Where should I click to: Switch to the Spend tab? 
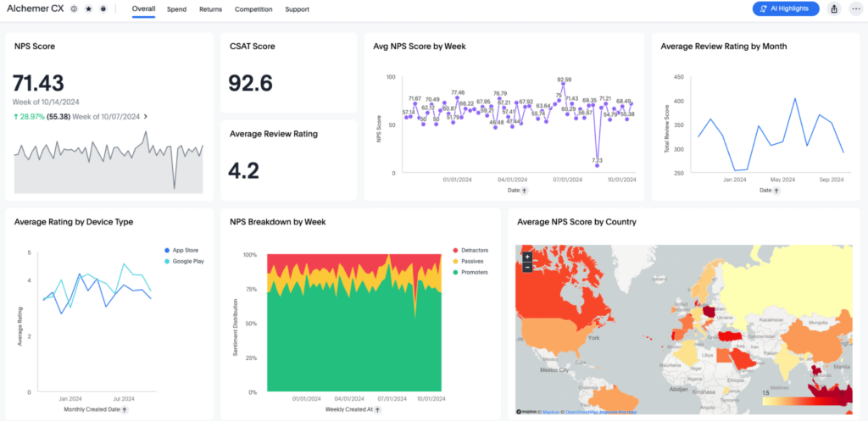pos(176,9)
